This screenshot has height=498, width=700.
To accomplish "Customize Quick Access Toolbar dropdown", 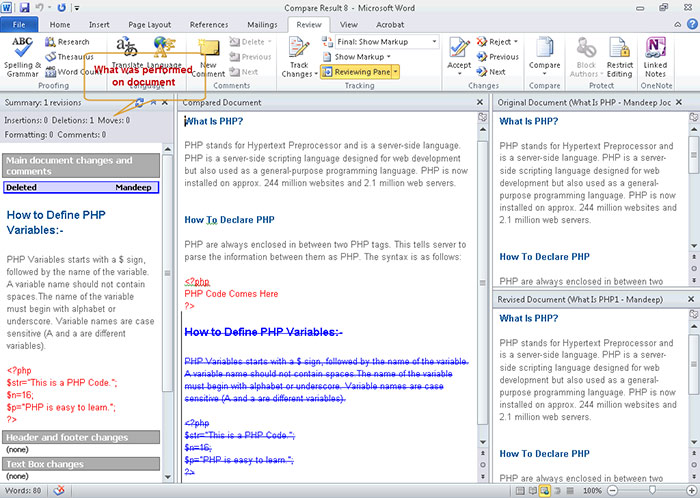I will (77, 8).
